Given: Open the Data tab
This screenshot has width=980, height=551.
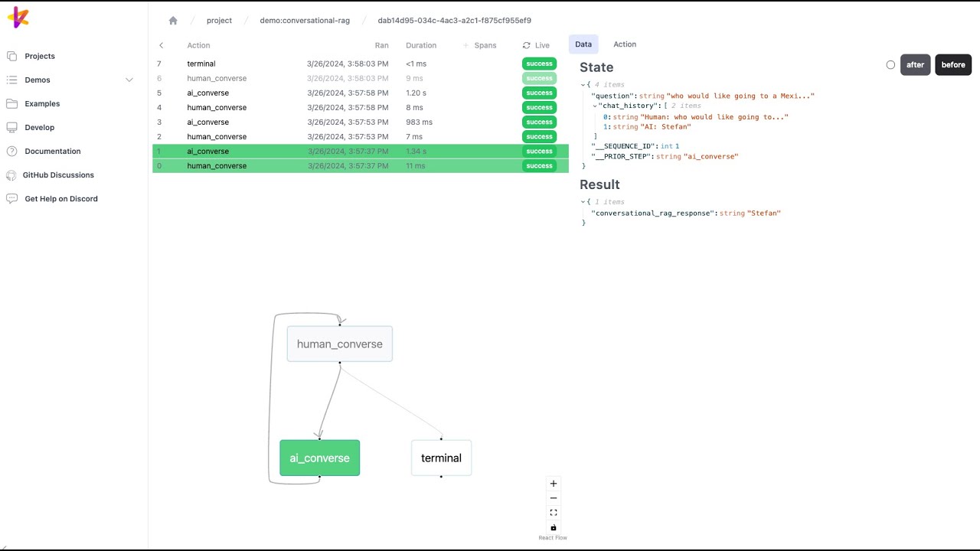Looking at the screenshot, I should pos(583,44).
